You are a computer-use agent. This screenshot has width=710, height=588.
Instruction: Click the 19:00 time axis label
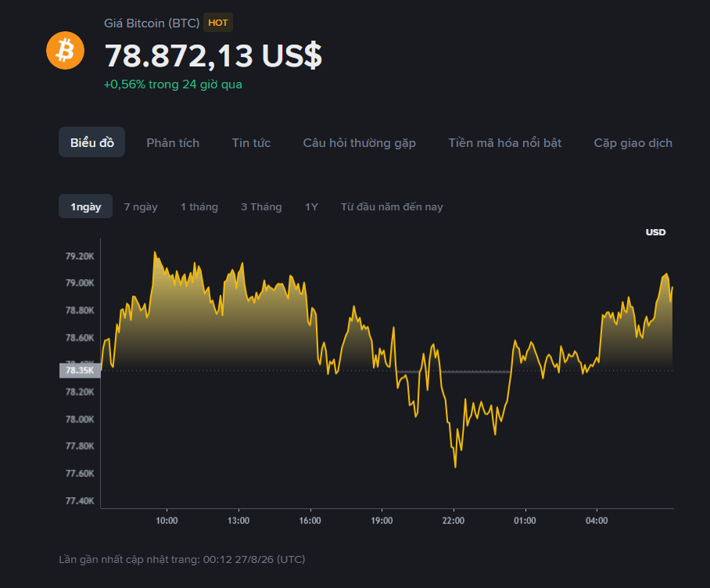[x=382, y=521]
